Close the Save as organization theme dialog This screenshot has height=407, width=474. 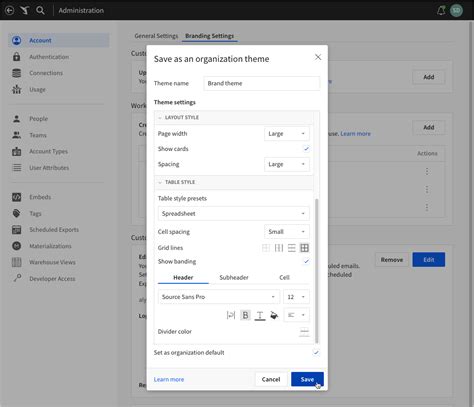(318, 57)
